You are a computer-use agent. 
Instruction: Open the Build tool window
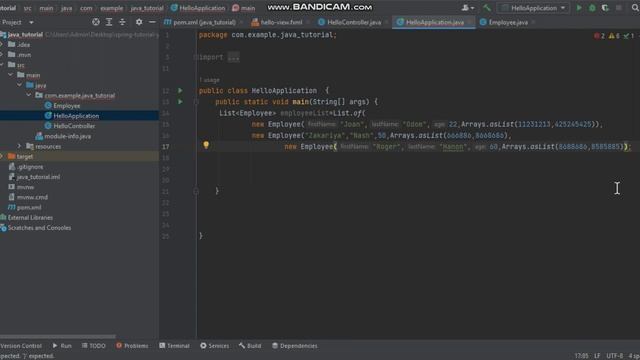pos(250,346)
